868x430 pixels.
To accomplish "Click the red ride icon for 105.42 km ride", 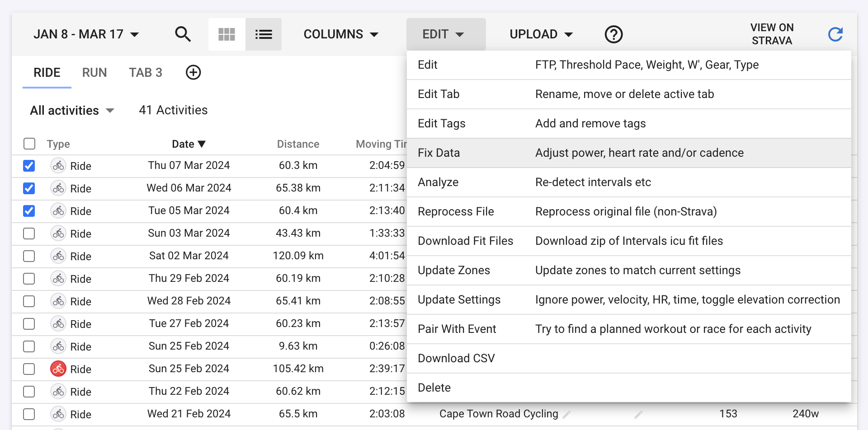I will point(58,369).
